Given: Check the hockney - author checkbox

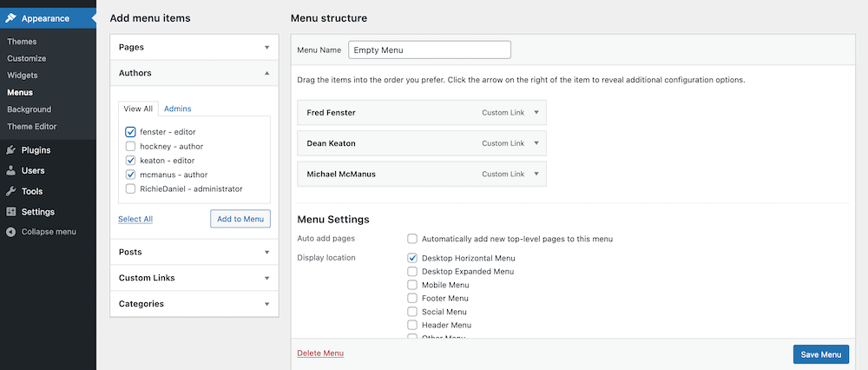Looking at the screenshot, I should tap(130, 147).
